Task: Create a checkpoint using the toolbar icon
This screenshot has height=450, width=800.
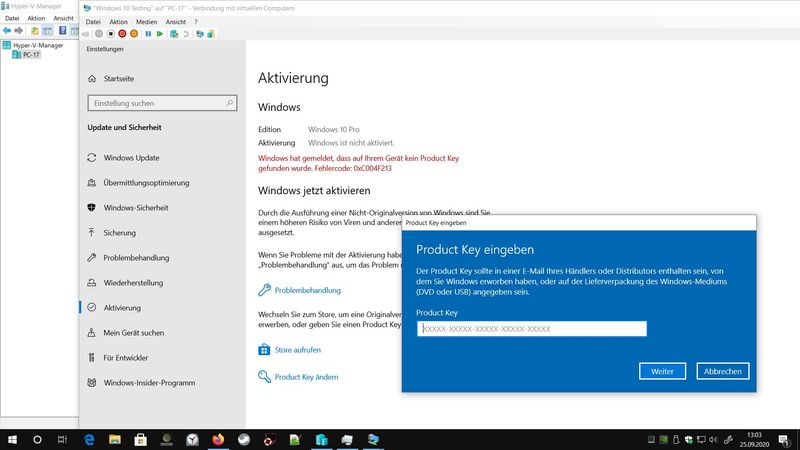Action: pyautogui.click(x=174, y=34)
